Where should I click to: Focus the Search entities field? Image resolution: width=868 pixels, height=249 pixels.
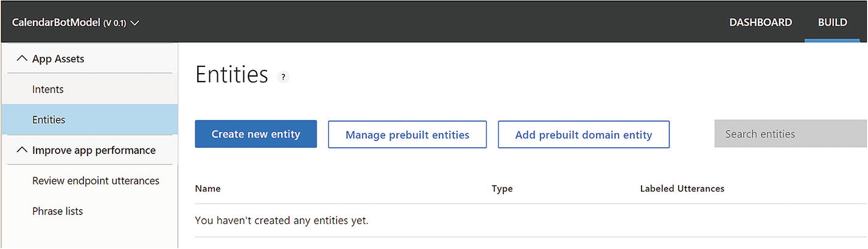(790, 134)
